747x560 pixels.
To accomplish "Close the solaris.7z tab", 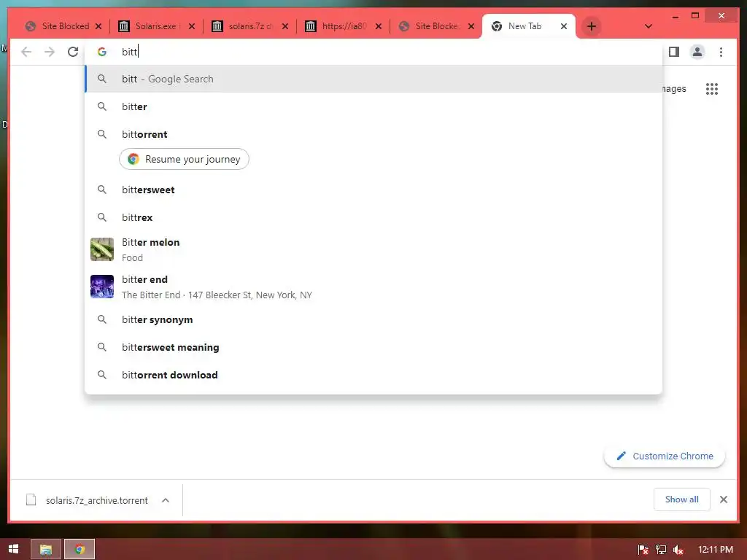I will [285, 26].
